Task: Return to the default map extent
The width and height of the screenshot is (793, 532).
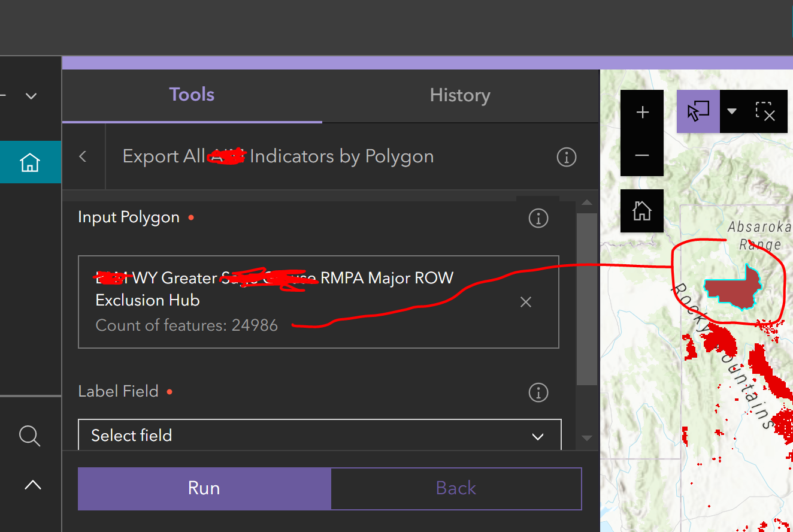Action: click(x=642, y=210)
